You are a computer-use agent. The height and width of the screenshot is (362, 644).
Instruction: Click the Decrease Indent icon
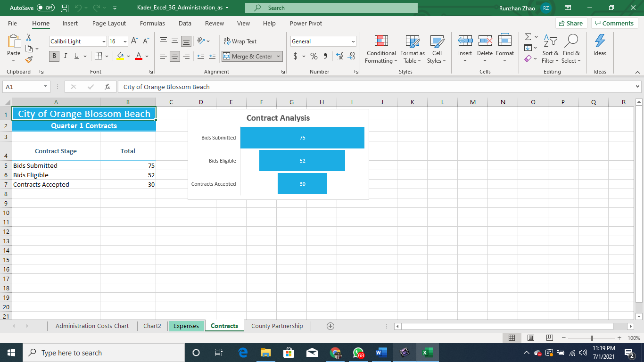click(201, 56)
